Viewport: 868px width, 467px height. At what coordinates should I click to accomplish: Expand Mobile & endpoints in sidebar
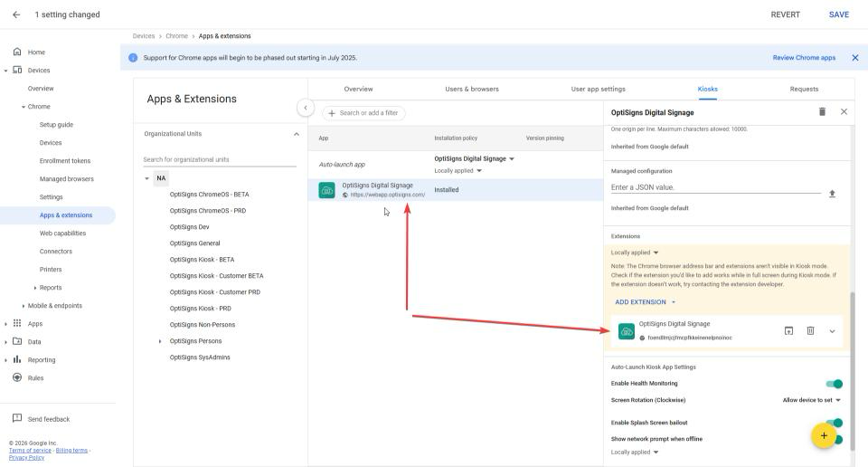coord(24,306)
